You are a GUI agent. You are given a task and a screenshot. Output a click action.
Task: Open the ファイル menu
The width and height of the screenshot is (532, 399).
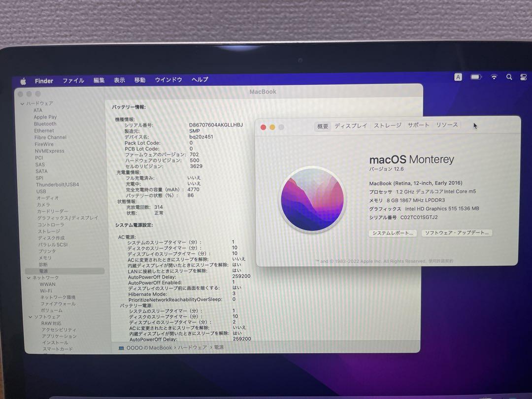tap(73, 81)
